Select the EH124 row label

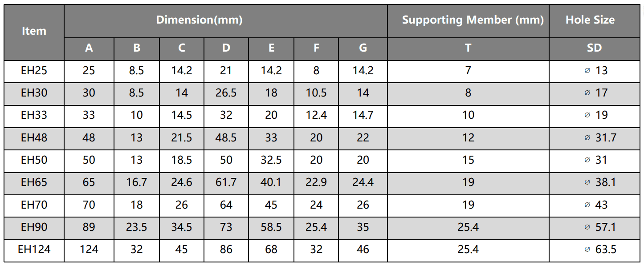pyautogui.click(x=34, y=250)
